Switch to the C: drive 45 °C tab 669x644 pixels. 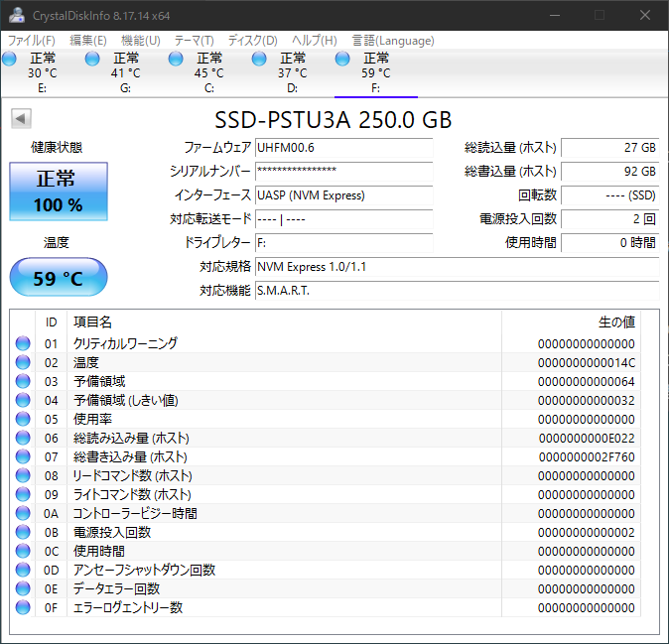209,72
